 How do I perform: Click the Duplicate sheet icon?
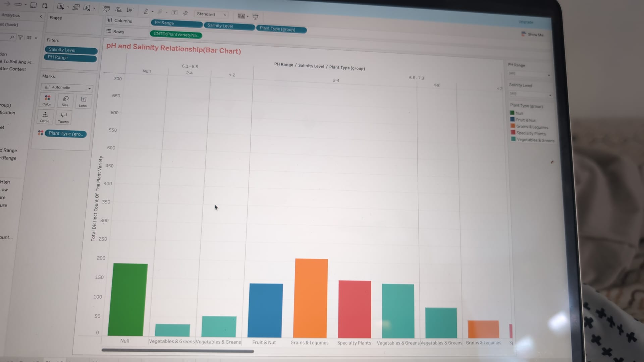tap(76, 7)
